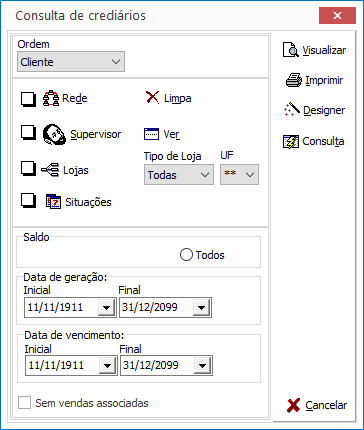Click the Rede network people icon
364x430 pixels.
point(51,98)
